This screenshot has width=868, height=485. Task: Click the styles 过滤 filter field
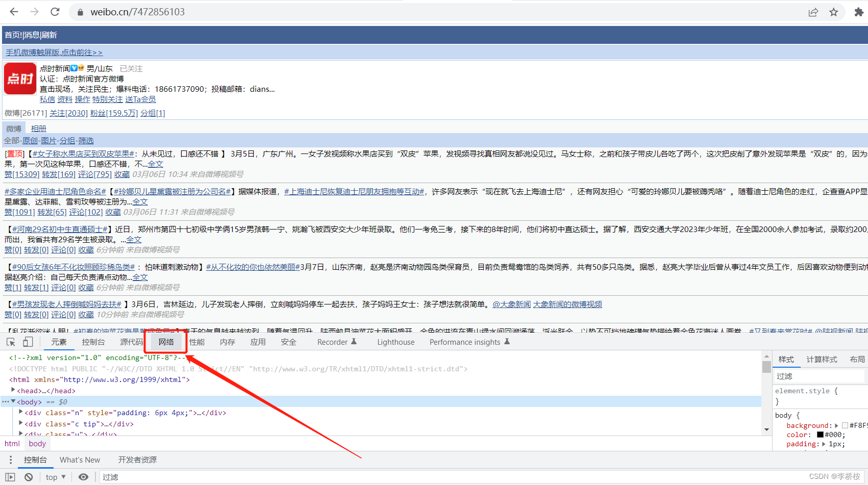820,376
